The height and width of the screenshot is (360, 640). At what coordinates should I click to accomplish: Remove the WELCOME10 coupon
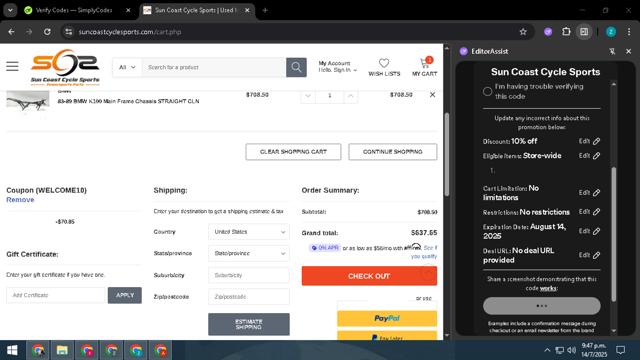(20, 200)
